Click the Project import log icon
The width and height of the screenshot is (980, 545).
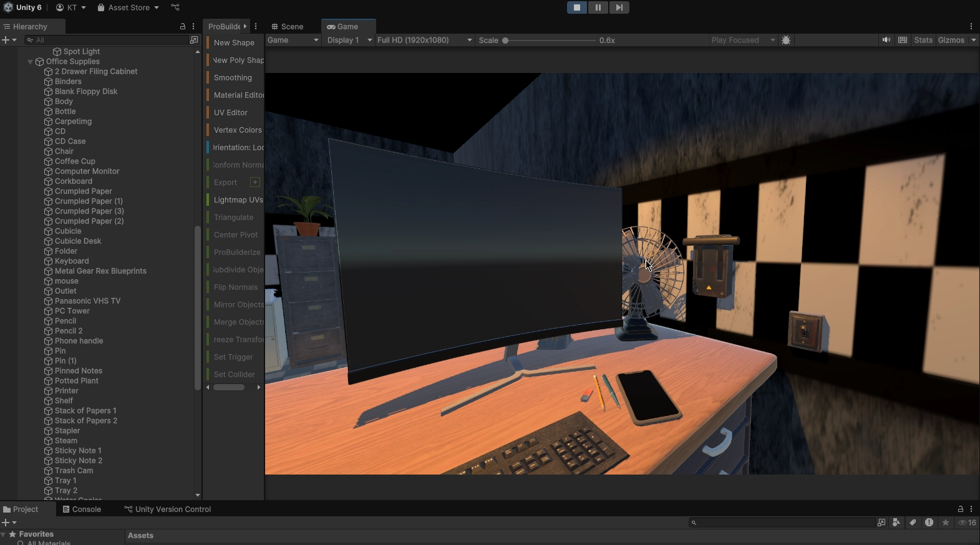pos(929,523)
